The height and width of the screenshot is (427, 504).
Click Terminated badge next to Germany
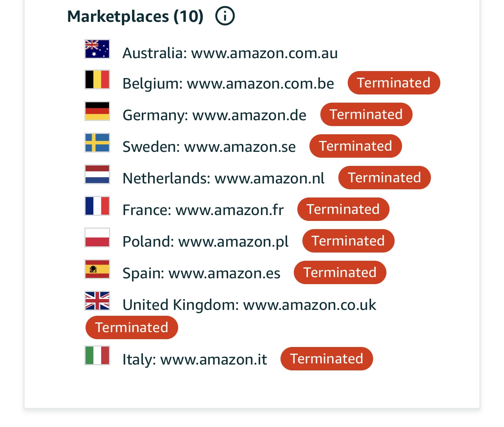coord(366,114)
